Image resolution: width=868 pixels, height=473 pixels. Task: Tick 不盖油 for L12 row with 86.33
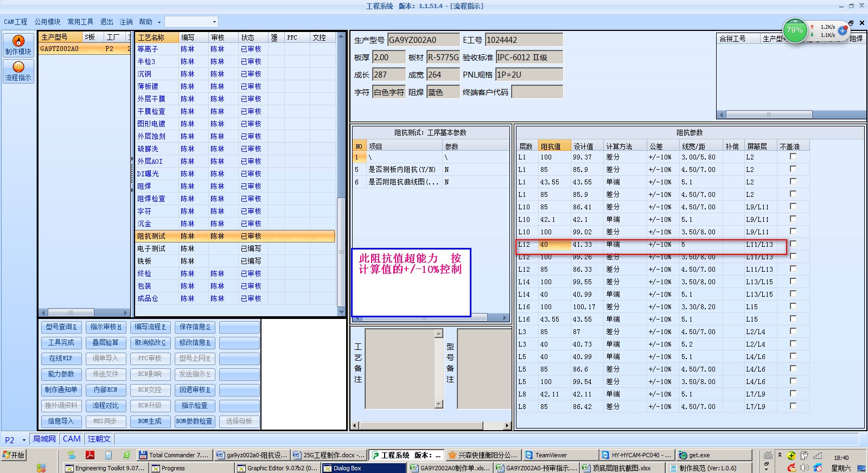pyautogui.click(x=793, y=269)
